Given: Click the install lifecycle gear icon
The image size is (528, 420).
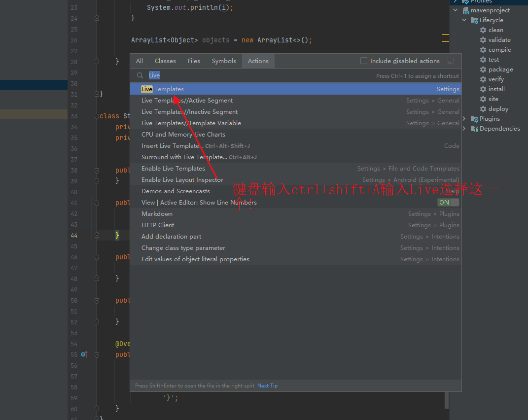Looking at the screenshot, I should (x=483, y=89).
